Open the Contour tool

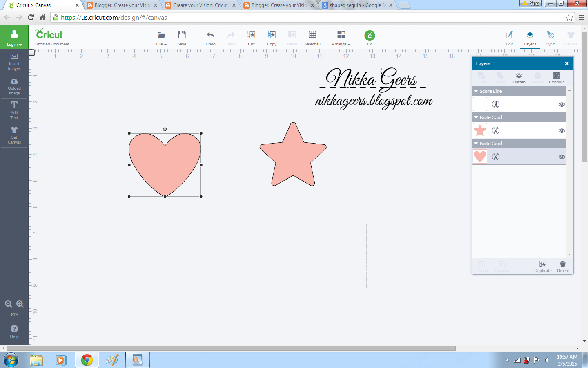click(556, 78)
